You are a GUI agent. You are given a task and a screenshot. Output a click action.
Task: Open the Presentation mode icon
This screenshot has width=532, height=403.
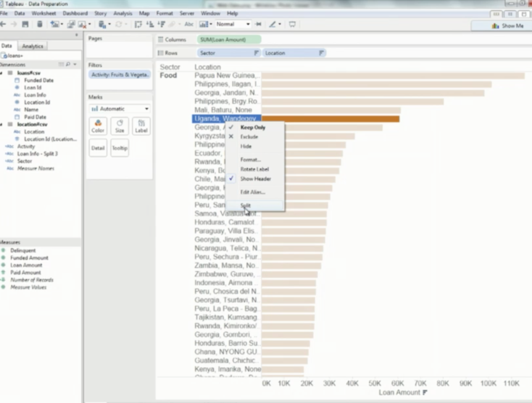coord(292,24)
